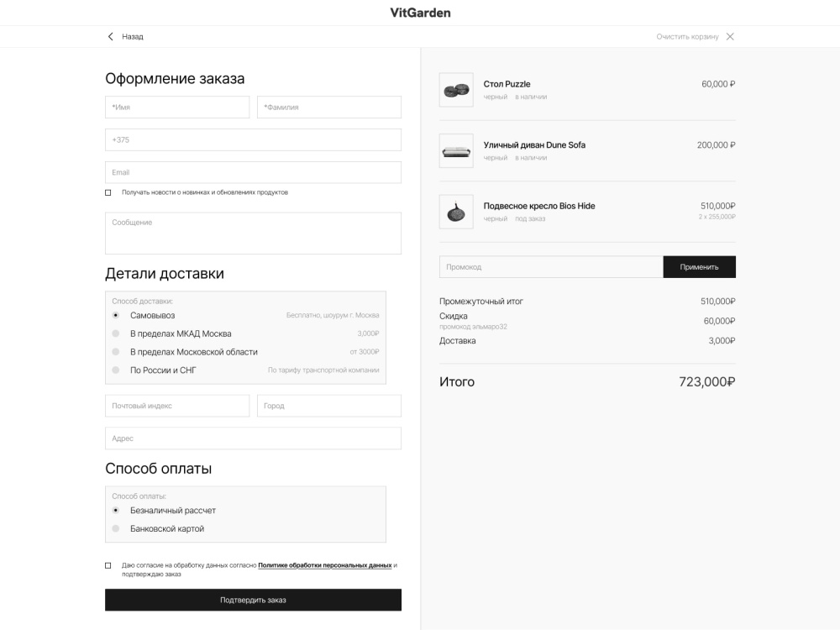Click the 723,000₽ total amount
The image size is (840, 630).
(x=706, y=382)
